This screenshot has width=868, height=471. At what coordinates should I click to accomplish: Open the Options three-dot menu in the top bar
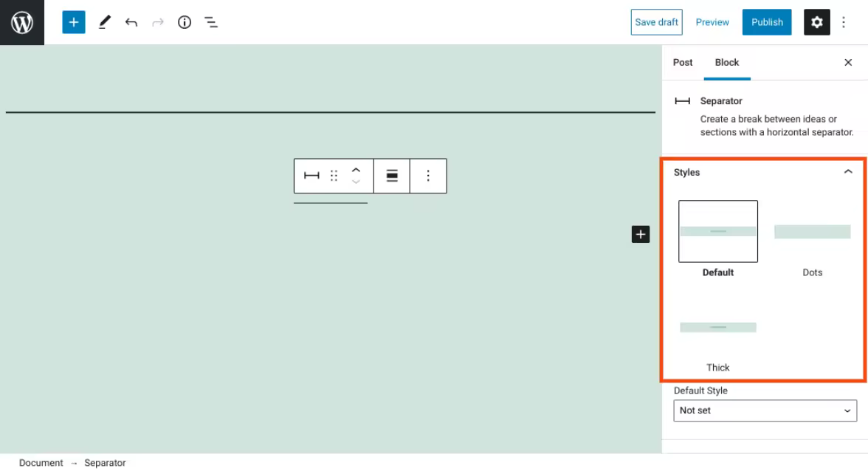pos(844,22)
